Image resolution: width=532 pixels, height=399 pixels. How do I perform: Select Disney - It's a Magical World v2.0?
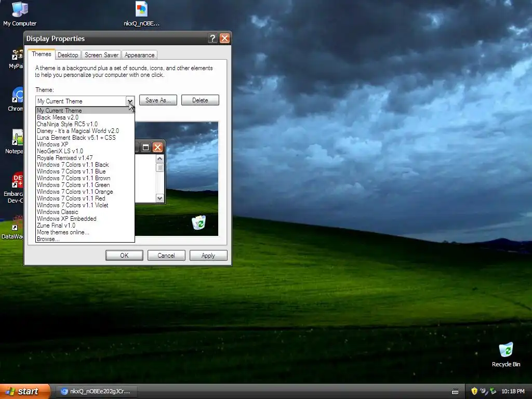click(85, 131)
